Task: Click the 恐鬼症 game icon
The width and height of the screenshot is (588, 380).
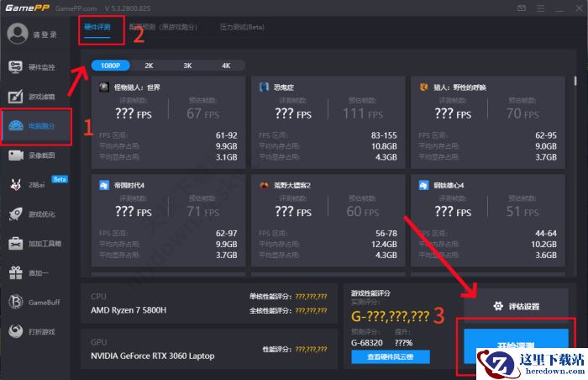Action: click(264, 87)
